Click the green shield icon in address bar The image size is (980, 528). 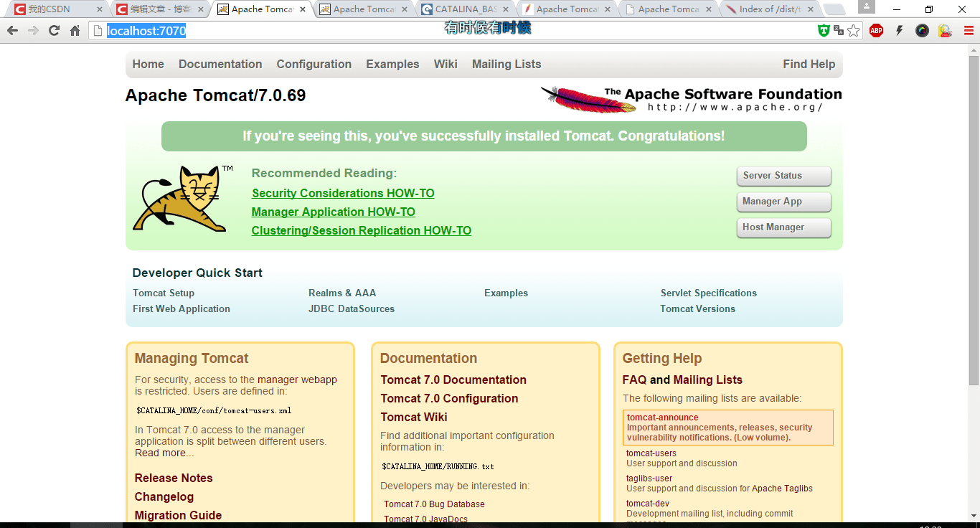[x=824, y=30]
